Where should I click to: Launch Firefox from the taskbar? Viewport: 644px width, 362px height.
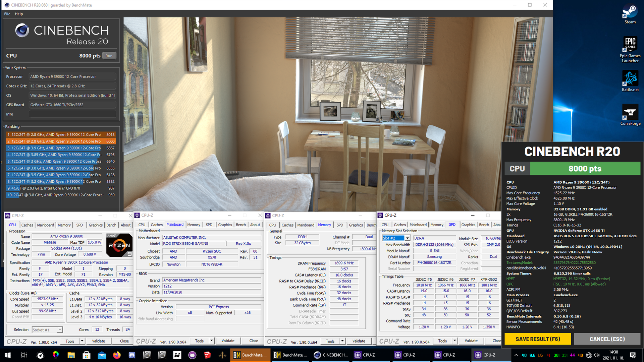(x=117, y=355)
